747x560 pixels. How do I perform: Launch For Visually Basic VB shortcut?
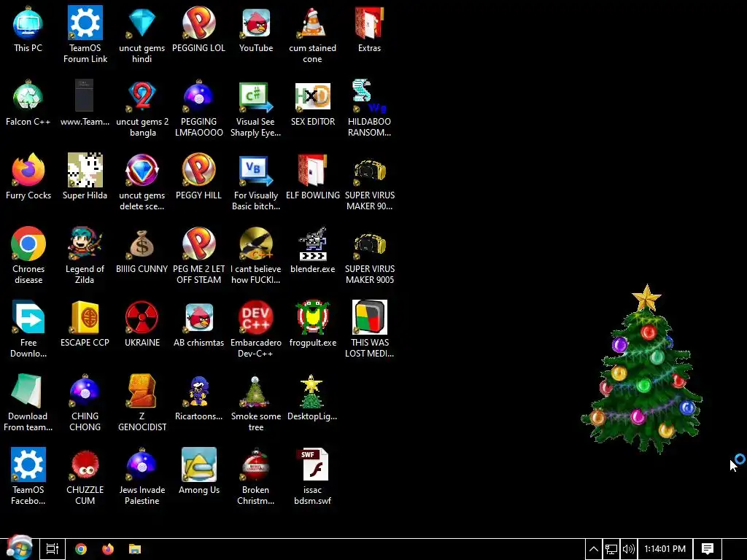point(256,170)
